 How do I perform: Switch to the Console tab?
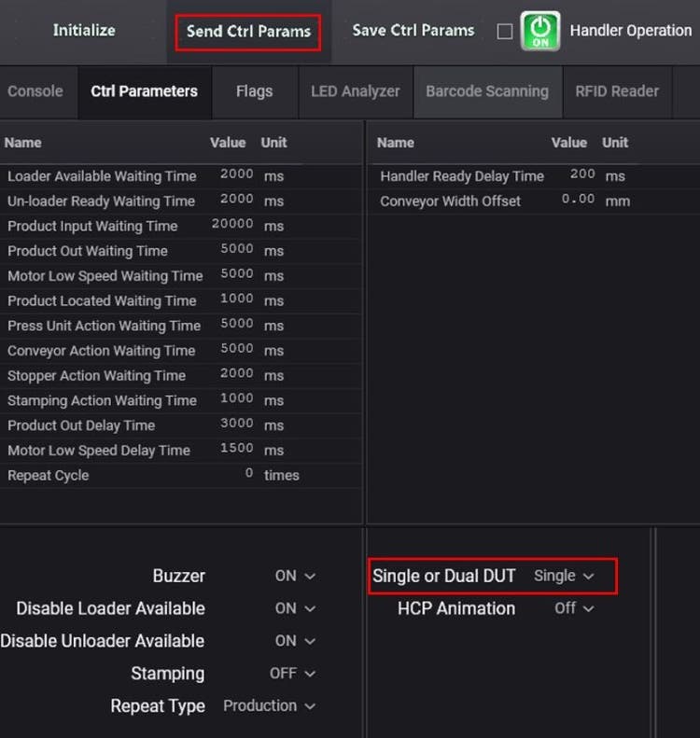click(x=35, y=91)
